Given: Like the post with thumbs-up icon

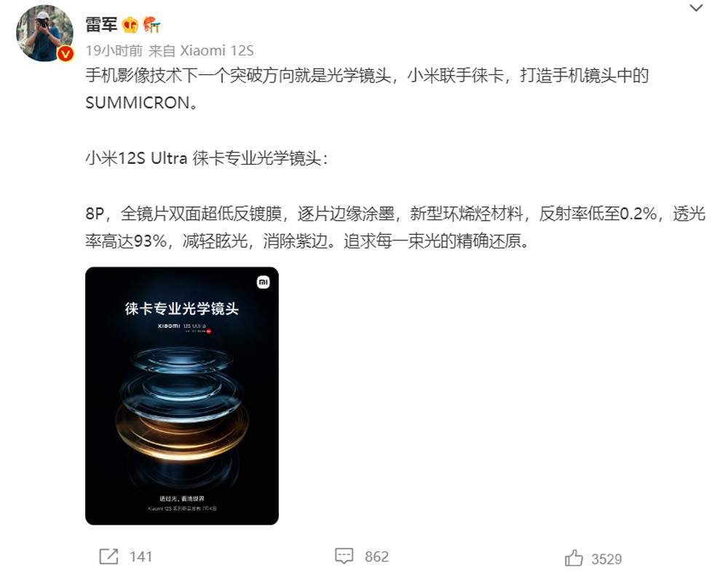Looking at the screenshot, I should pos(574,557).
